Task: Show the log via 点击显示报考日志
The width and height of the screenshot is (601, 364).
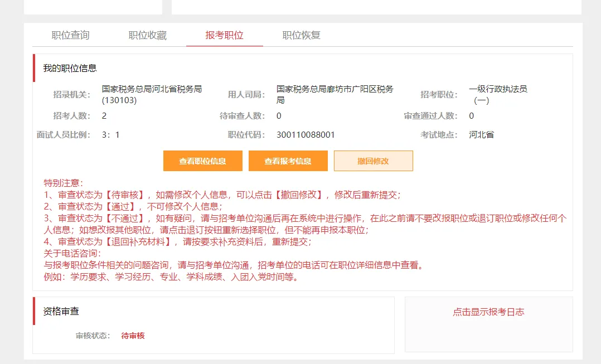Action: [488, 312]
